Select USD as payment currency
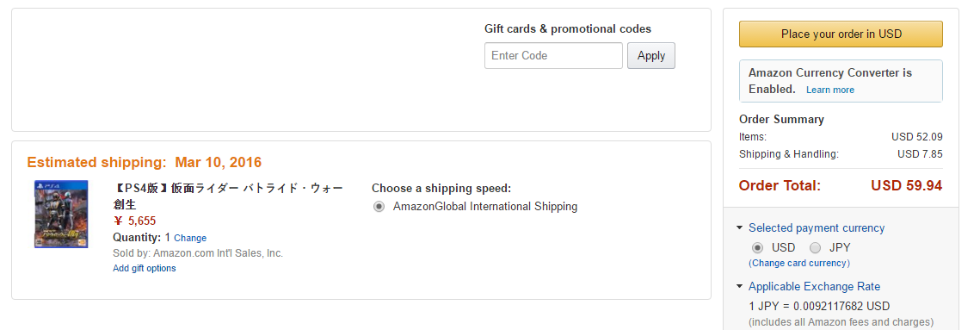 [x=757, y=247]
